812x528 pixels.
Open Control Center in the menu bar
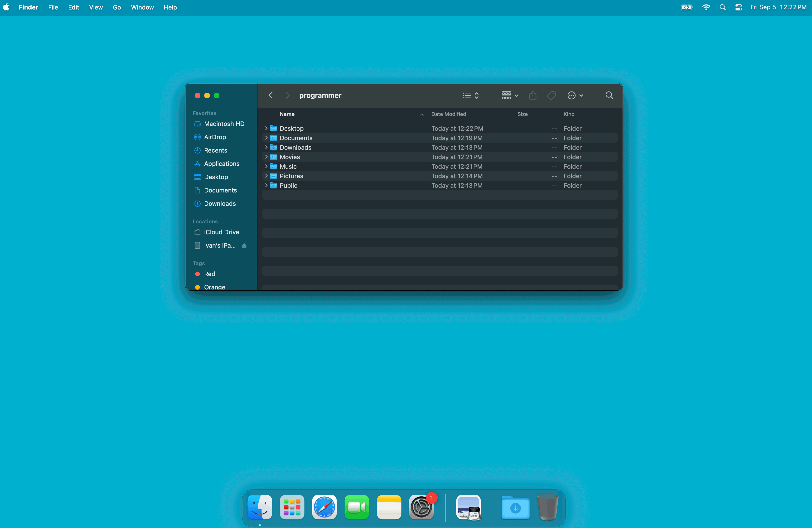(x=738, y=7)
